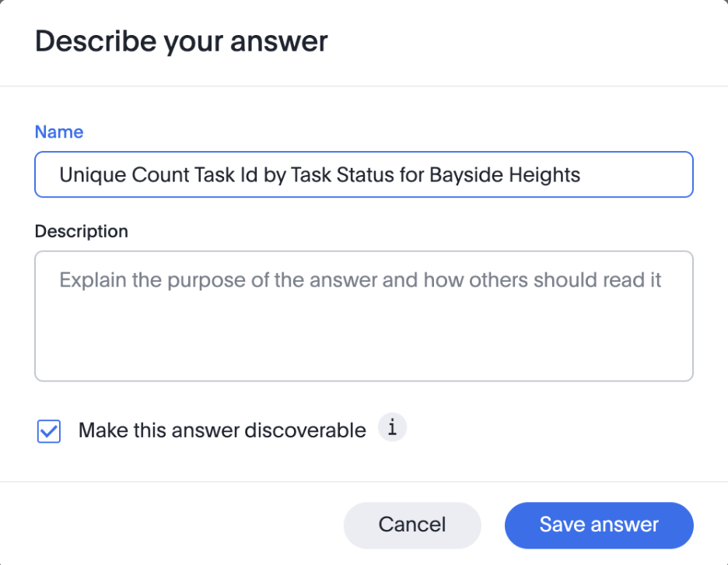Toggle the blue checkmark box off
The image size is (728, 565).
49,431
